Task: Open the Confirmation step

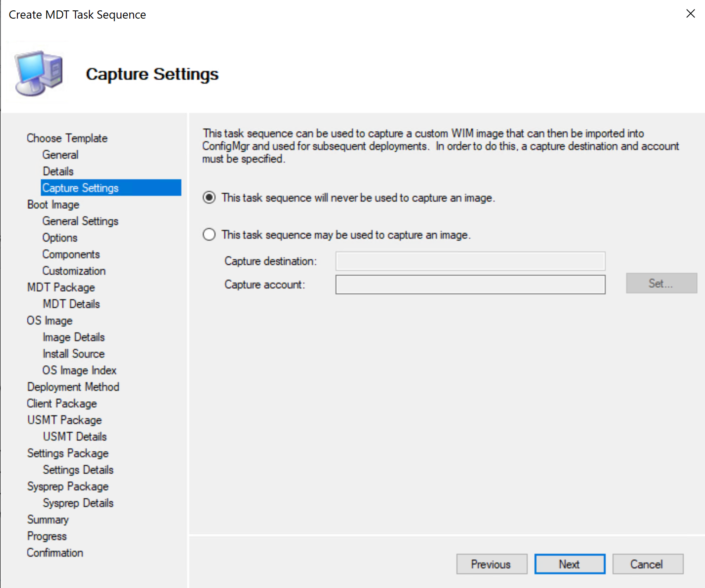Action: tap(55, 552)
